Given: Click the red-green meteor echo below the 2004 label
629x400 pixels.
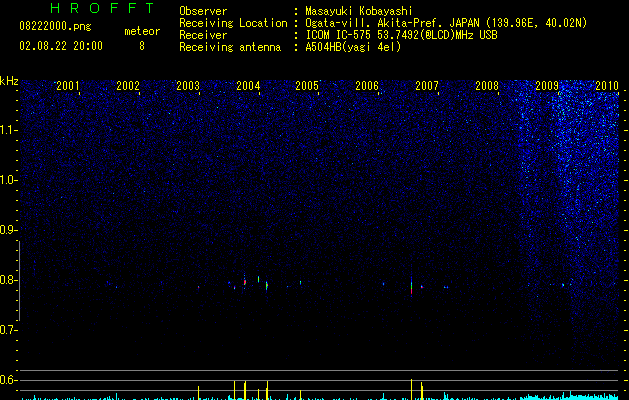Looking at the screenshot, I should coord(244,282).
